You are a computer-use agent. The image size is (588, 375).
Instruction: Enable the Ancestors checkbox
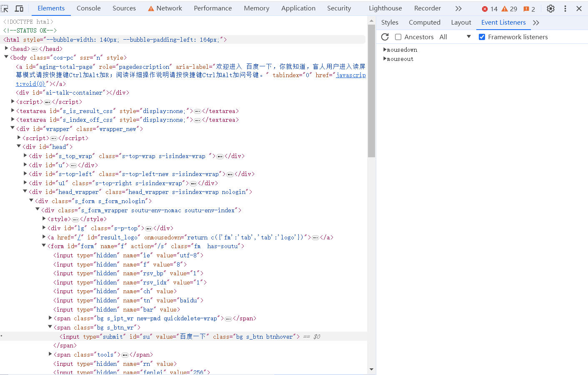point(398,37)
